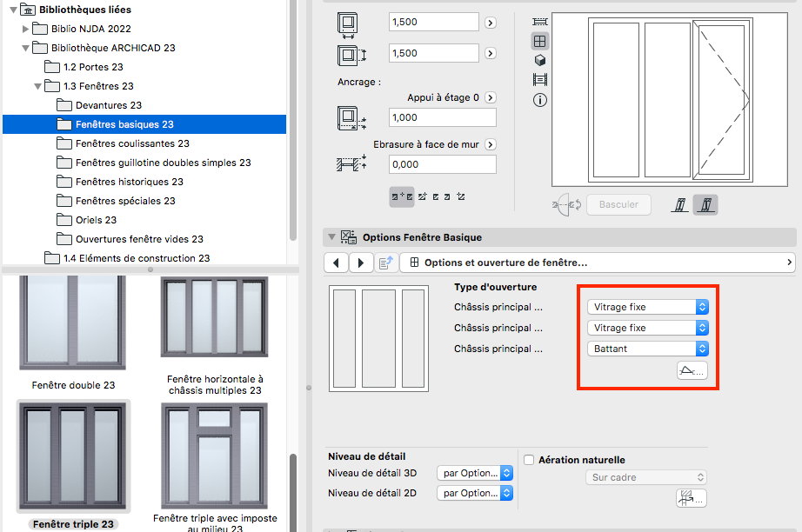Select the highlighted wall side orientation icon

[705, 205]
